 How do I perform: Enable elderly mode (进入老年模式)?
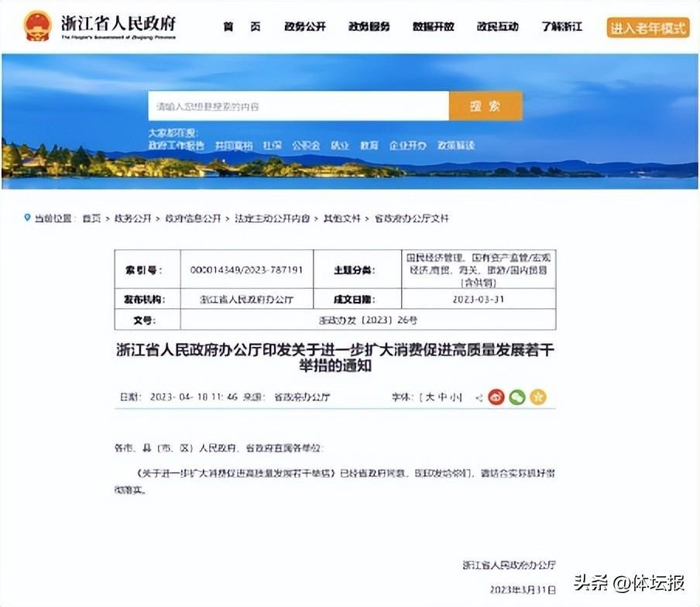click(648, 27)
